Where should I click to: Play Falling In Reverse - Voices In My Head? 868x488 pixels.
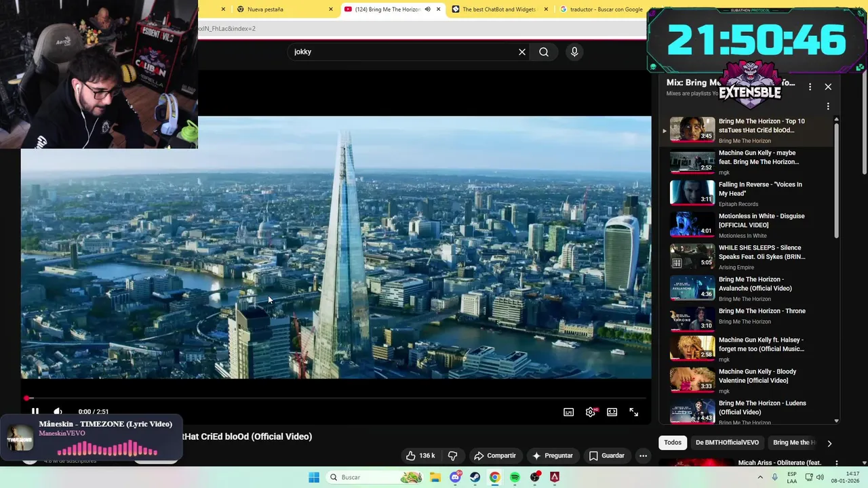(746, 193)
